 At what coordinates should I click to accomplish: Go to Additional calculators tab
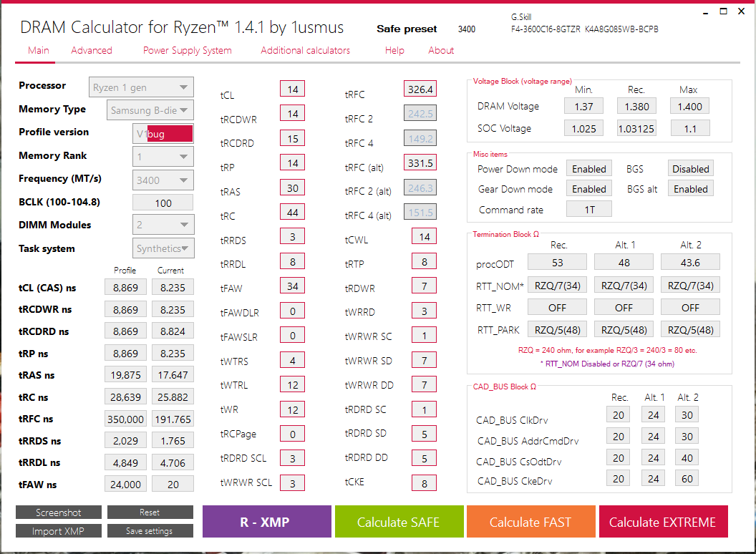click(305, 50)
